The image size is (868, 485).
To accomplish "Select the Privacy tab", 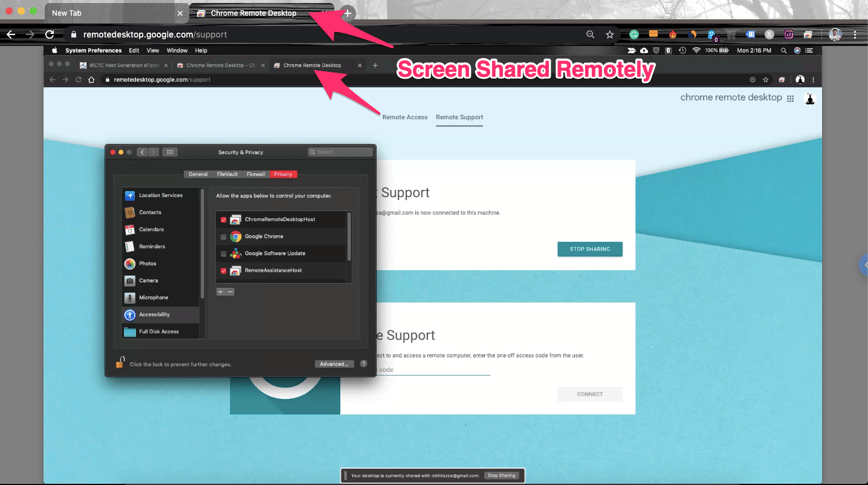I will (283, 174).
